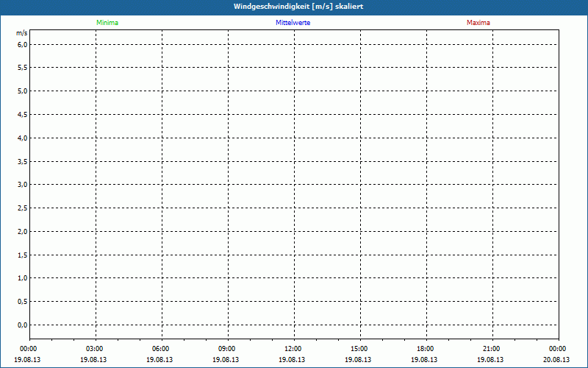Click the 03:00 time label

coord(94,349)
